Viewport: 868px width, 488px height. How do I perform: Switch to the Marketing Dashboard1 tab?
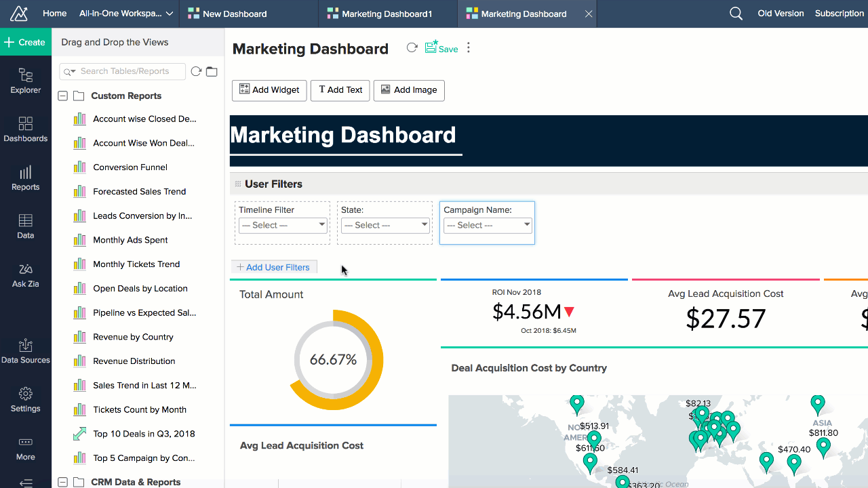click(x=387, y=13)
